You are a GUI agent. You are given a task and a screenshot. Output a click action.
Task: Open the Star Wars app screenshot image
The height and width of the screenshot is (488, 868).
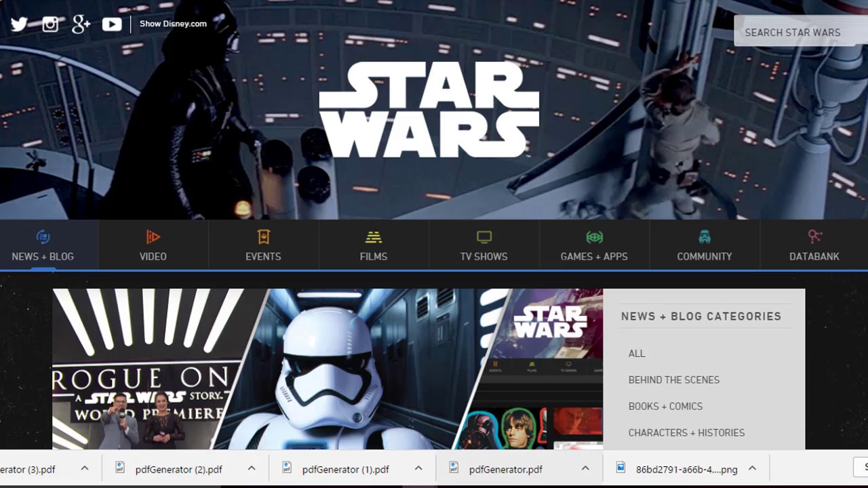tap(539, 369)
